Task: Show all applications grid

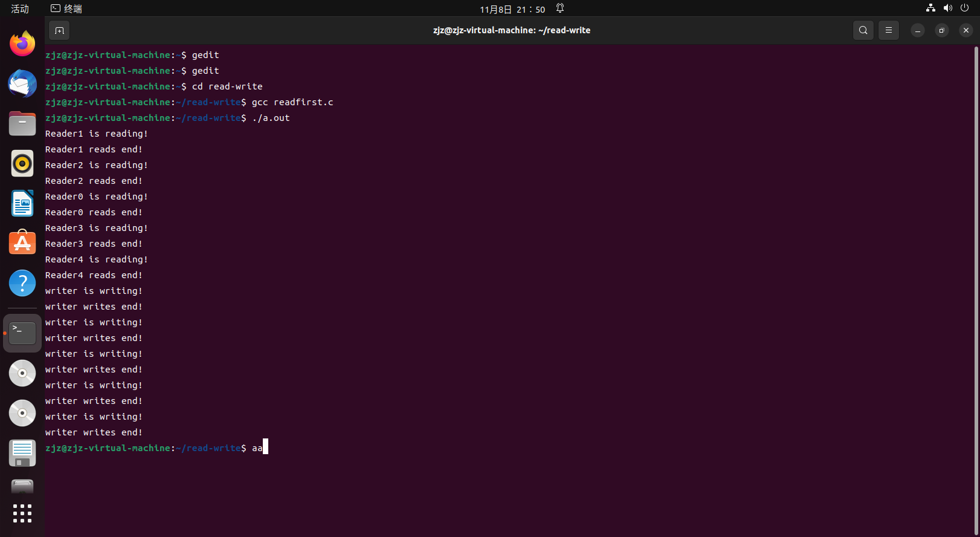Action: (22, 513)
